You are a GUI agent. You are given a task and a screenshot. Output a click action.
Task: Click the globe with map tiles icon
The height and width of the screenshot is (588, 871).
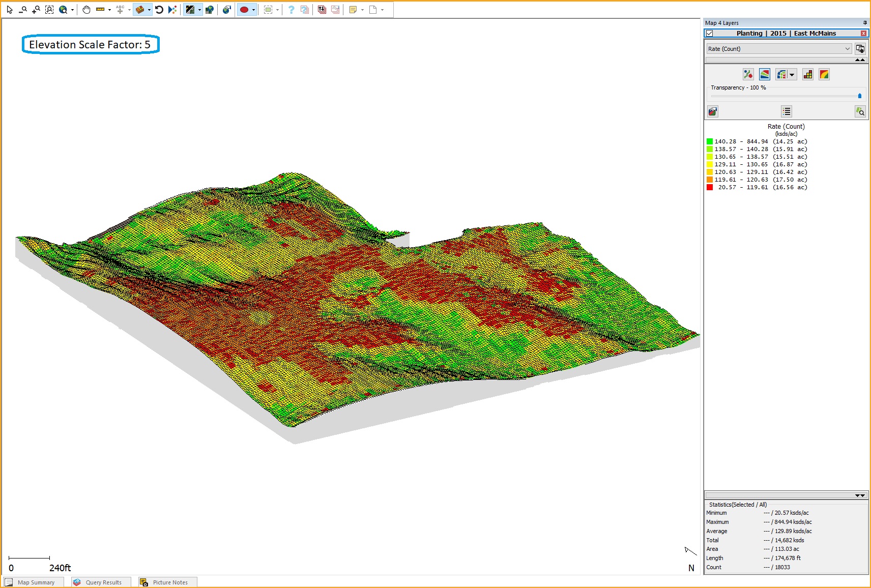tap(209, 10)
